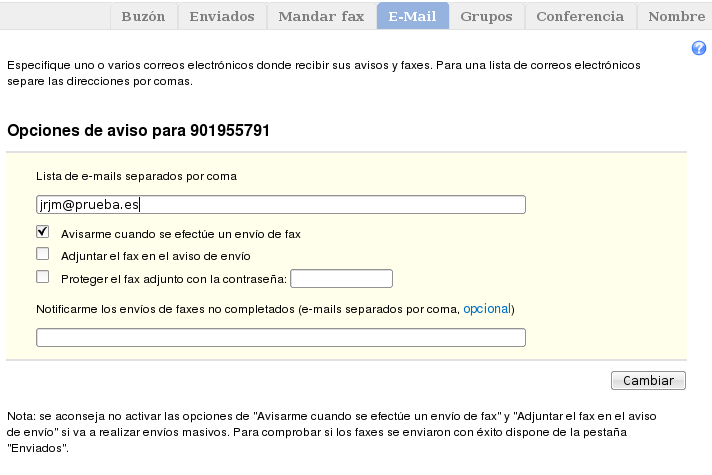Tick 'Proteger el fax adjunto' checkbox
The height and width of the screenshot is (475, 712).
pos(43,277)
